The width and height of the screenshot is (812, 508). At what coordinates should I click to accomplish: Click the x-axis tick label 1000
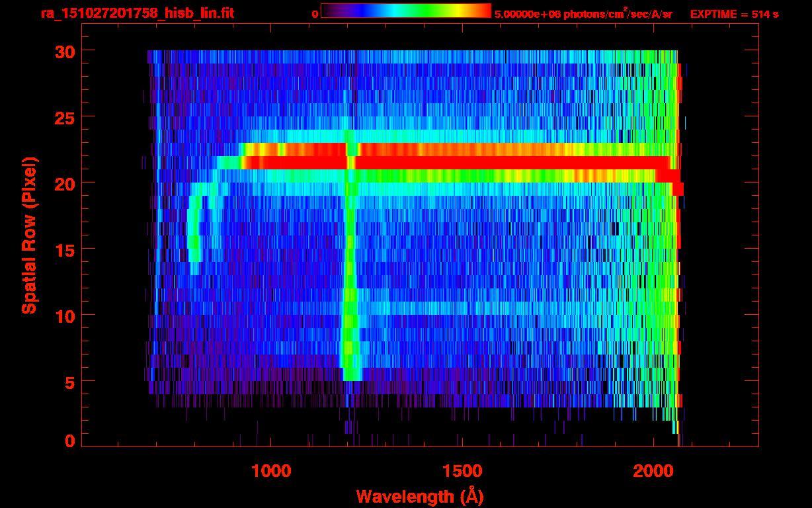[271, 470]
